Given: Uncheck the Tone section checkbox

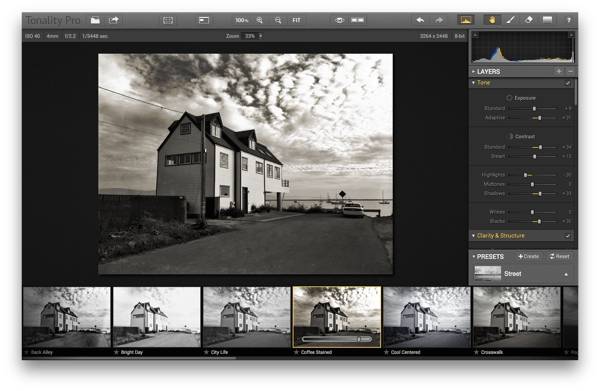Looking at the screenshot, I should 568,83.
